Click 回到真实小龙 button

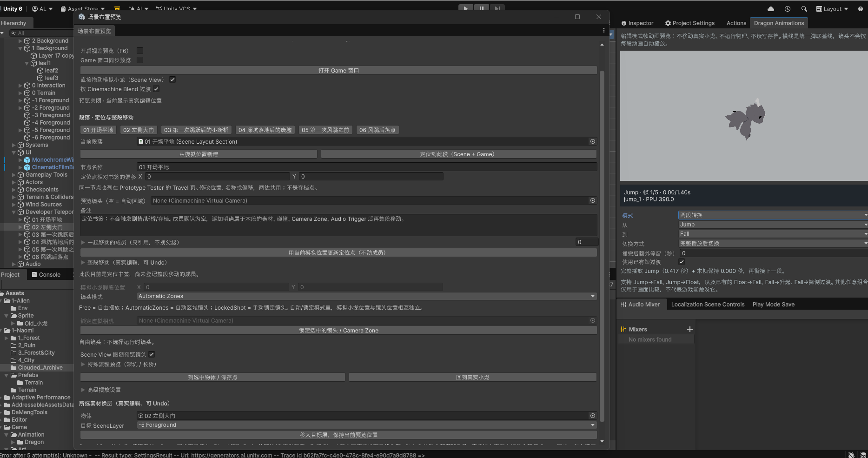[472, 377]
